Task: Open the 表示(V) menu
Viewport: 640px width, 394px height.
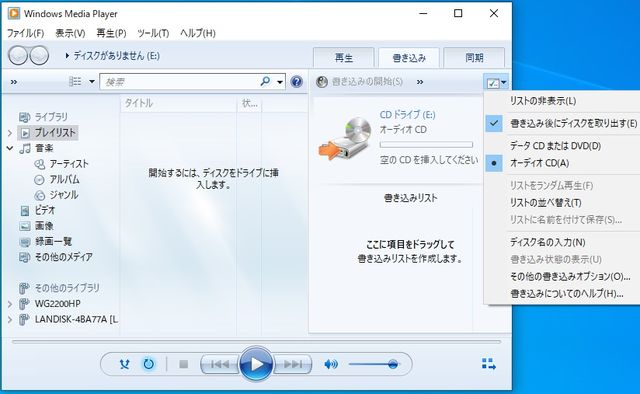Action: [70, 33]
